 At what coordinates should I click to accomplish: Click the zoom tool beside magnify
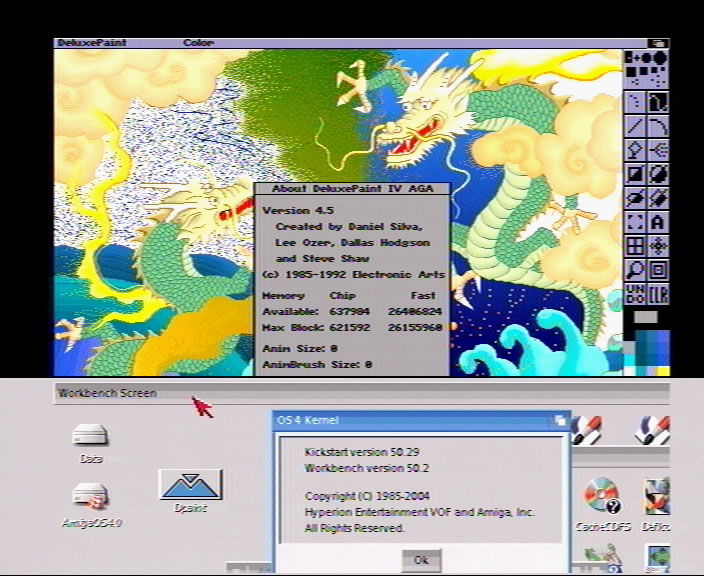(x=658, y=270)
